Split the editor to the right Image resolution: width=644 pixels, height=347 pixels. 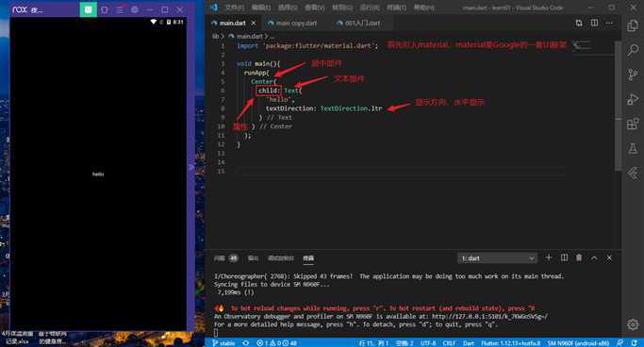594,23
